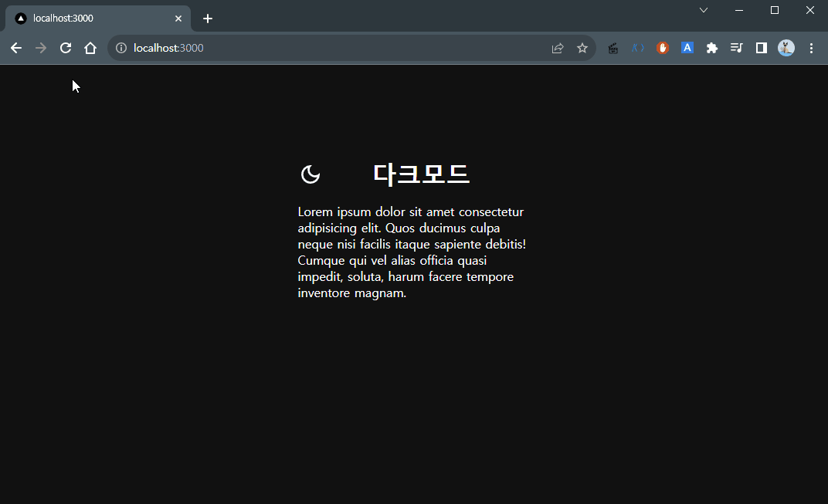Screen dimensions: 828x504
Task: Open the blue letter A extension
Action: (x=687, y=48)
